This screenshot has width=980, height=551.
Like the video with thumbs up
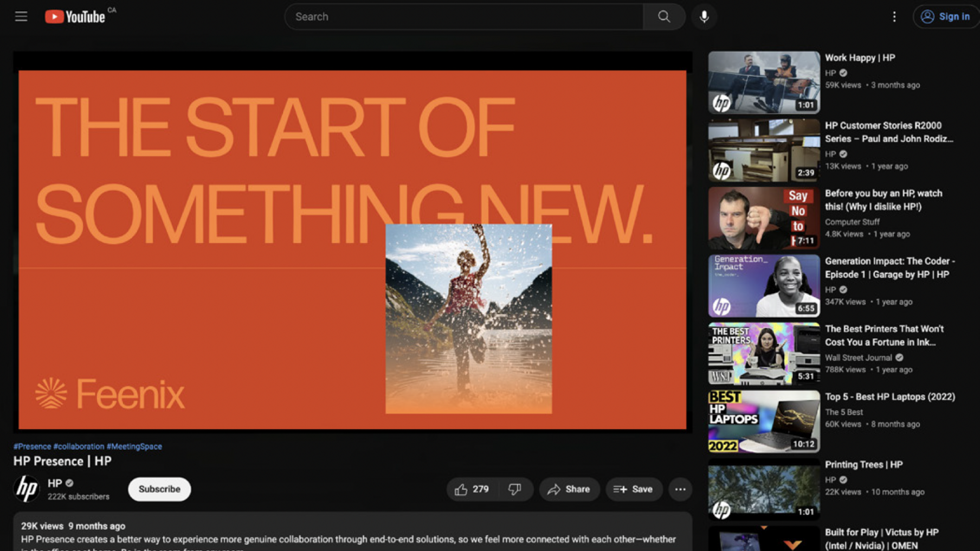tap(472, 489)
